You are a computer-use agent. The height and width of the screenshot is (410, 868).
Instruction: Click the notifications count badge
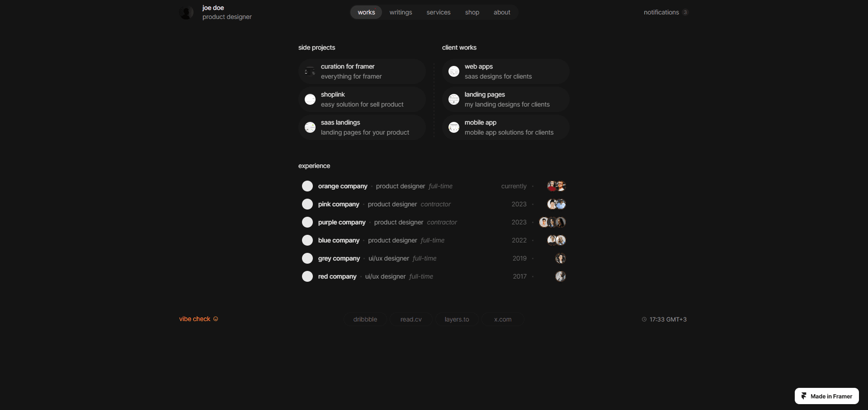pos(685,12)
